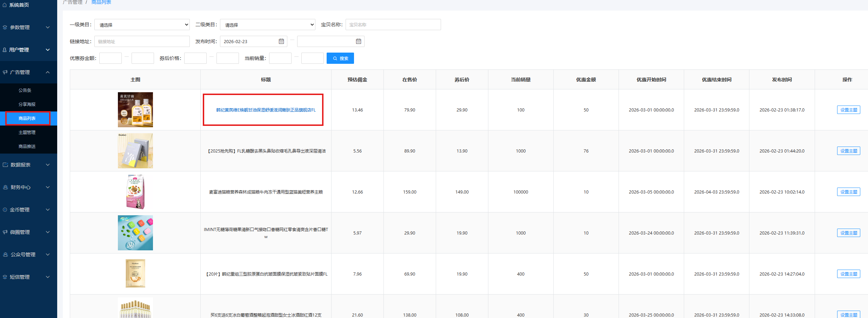Click the layers icon beside 参数管理
Viewport: 868px width, 318px height.
5,27
